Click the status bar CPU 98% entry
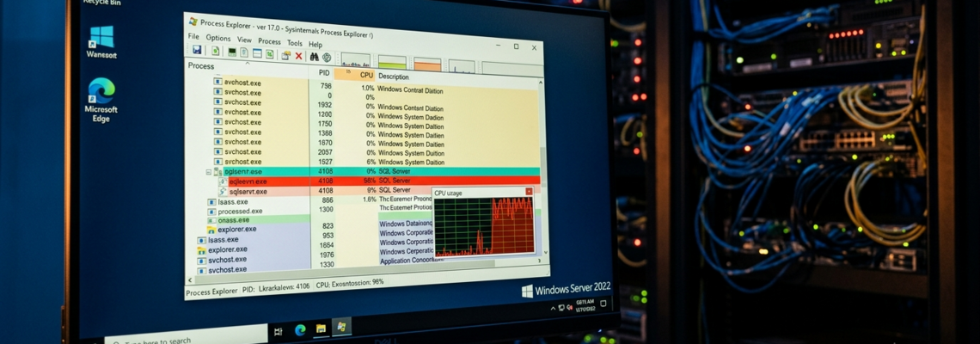Viewport: 980px width, 344px height. [x=349, y=282]
